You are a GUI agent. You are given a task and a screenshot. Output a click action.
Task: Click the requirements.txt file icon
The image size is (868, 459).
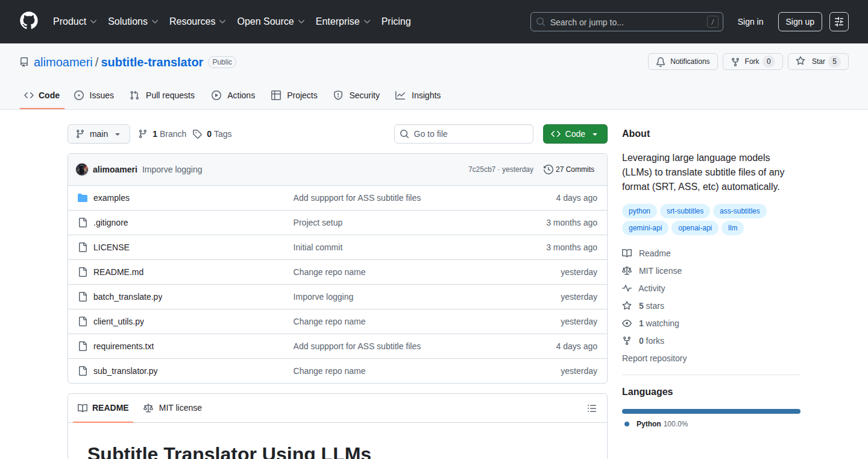[83, 346]
